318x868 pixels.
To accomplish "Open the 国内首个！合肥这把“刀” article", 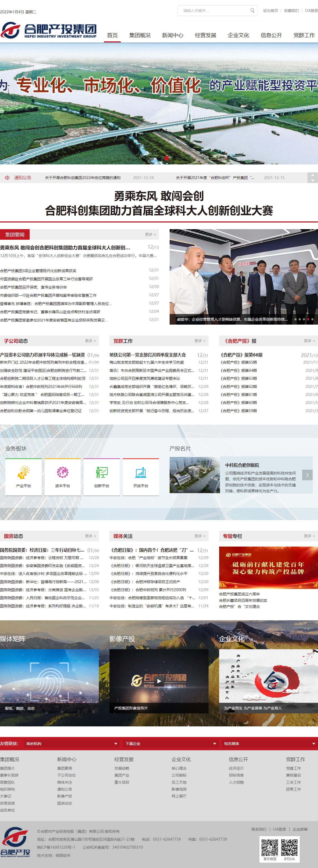I will [x=152, y=550].
